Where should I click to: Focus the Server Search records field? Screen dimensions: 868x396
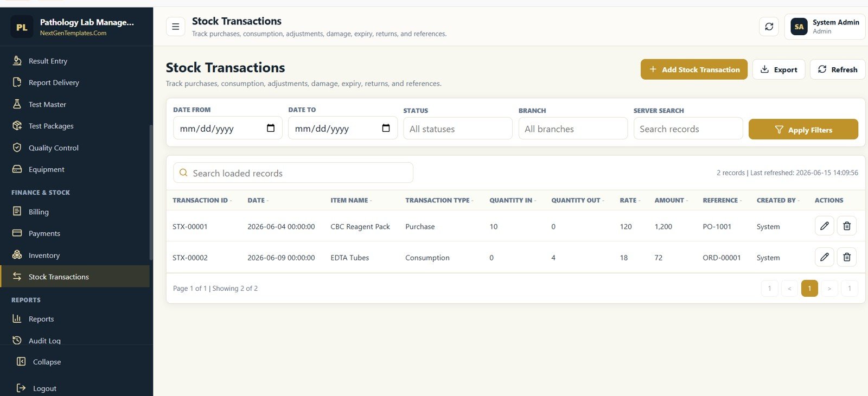[x=688, y=129]
